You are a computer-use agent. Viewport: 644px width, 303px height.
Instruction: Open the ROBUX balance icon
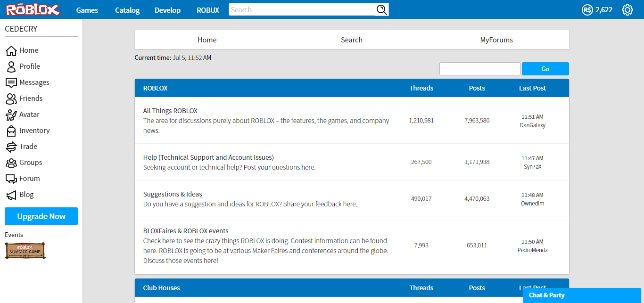tap(587, 10)
